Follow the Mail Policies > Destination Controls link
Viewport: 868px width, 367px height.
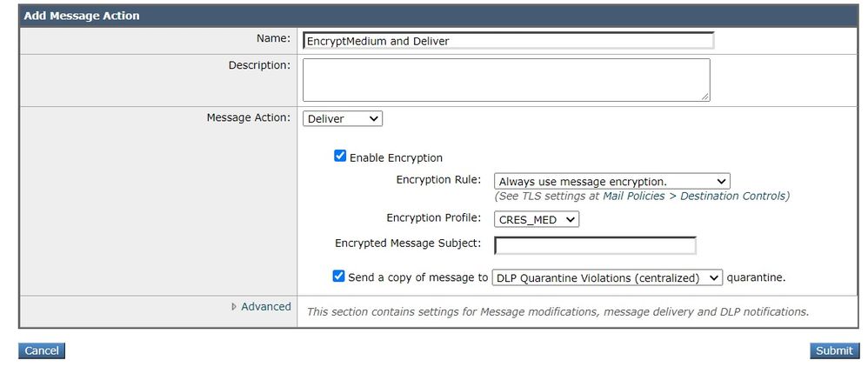click(x=694, y=196)
